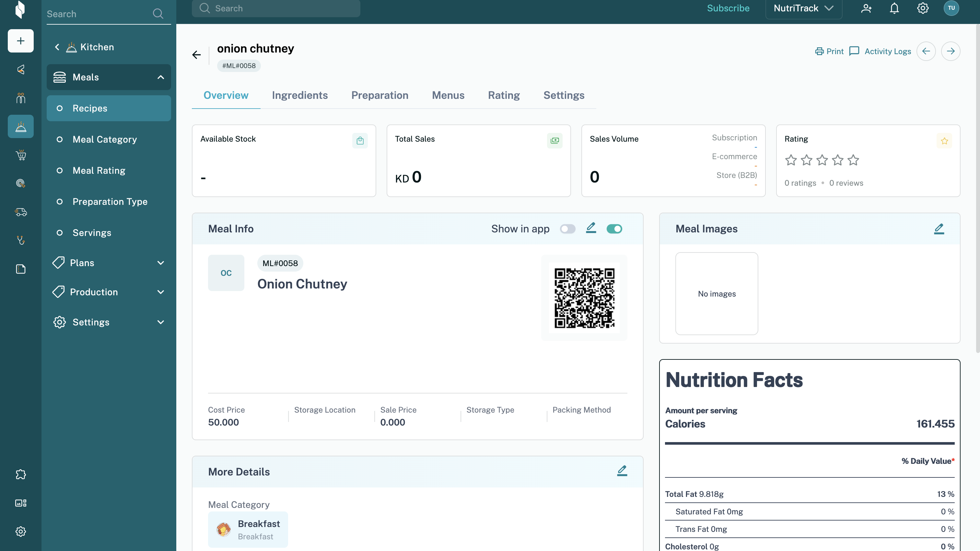Open Recipes in sidebar
This screenshot has height=551, width=980.
109,109
